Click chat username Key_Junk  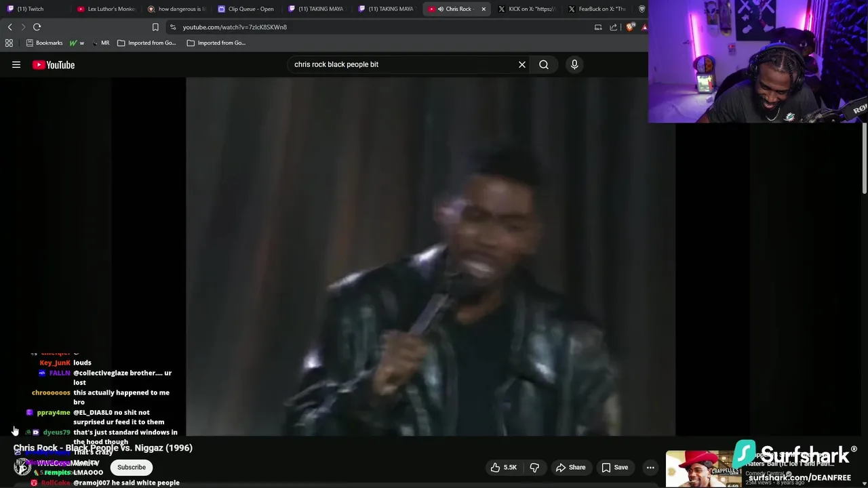(55, 363)
